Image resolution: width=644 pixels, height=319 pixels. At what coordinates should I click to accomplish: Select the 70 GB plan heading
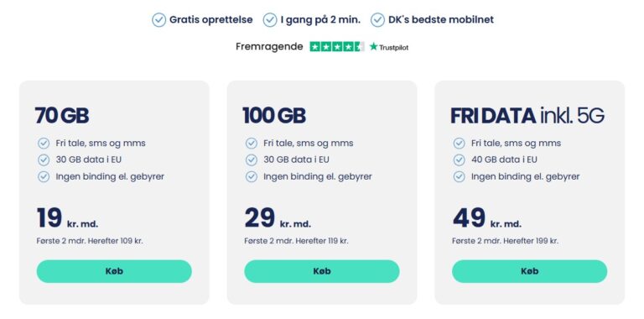62,116
